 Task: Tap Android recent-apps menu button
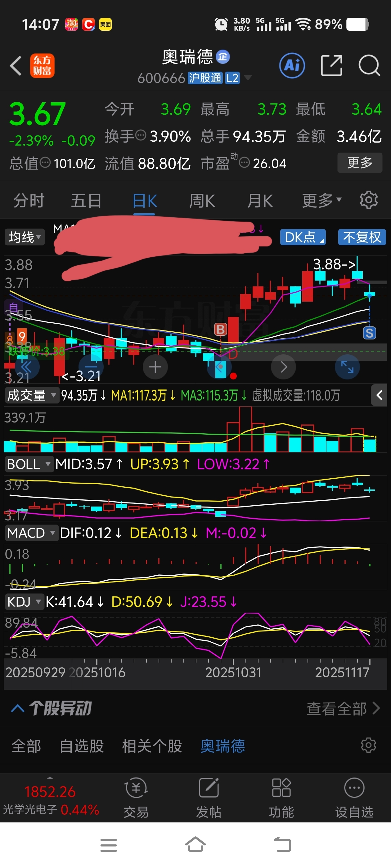pyautogui.click(x=109, y=845)
